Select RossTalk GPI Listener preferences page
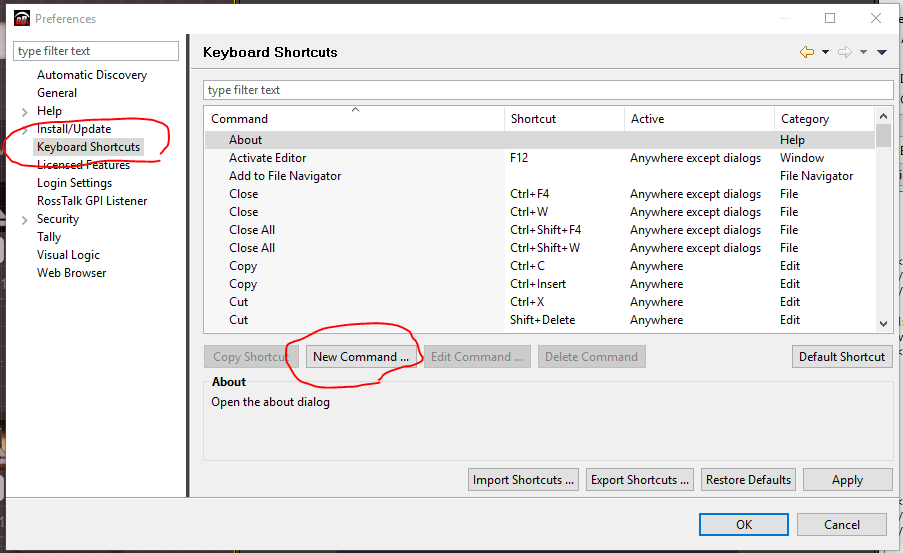Viewport: 903px width, 553px height. [x=92, y=201]
